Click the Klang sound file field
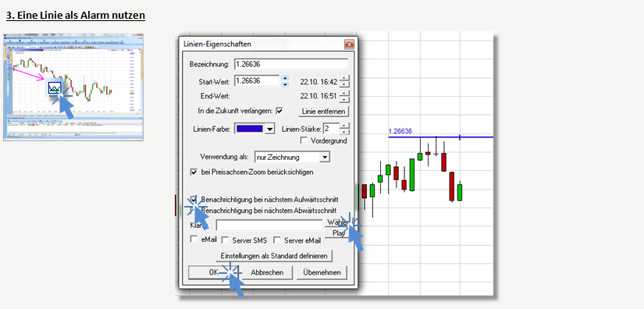The height and width of the screenshot is (309, 644). pyautogui.click(x=269, y=226)
